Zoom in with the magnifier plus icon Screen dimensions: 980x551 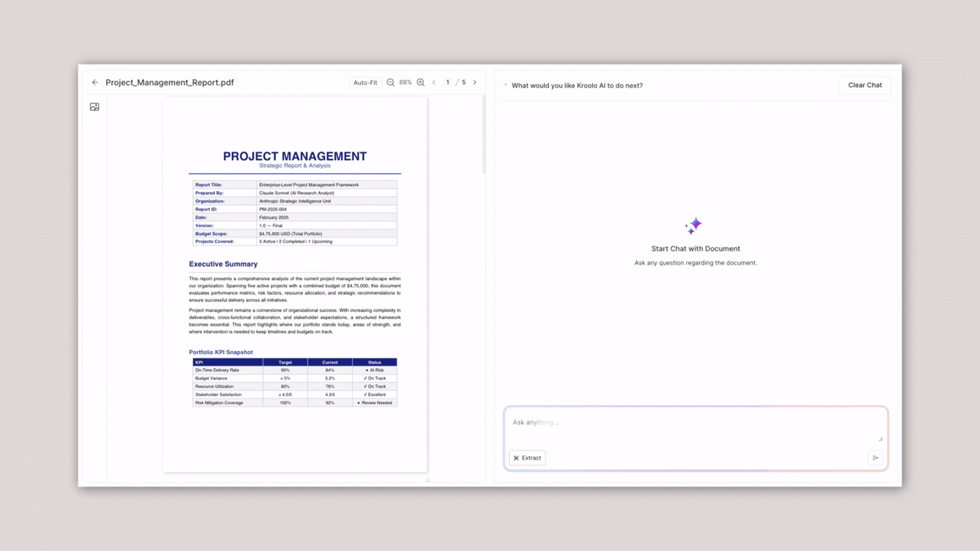421,82
